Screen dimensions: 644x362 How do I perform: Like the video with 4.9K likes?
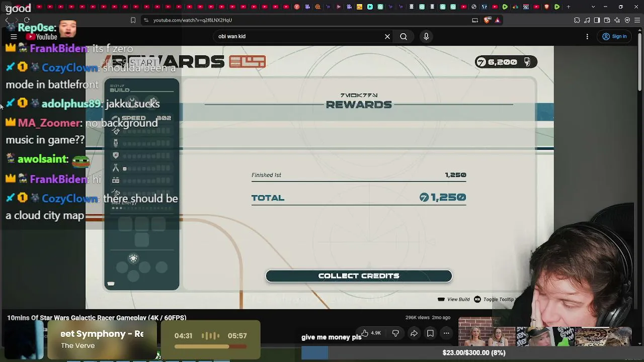pyautogui.click(x=371, y=333)
